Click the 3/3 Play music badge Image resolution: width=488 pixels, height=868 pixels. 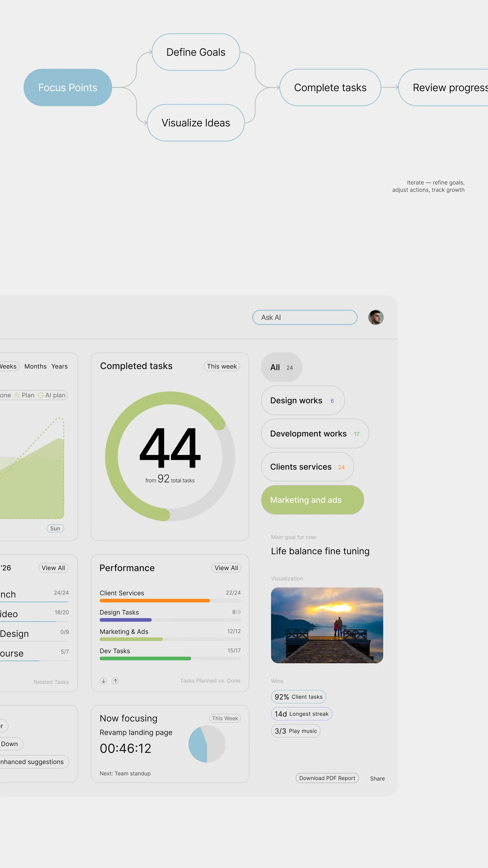coord(296,731)
